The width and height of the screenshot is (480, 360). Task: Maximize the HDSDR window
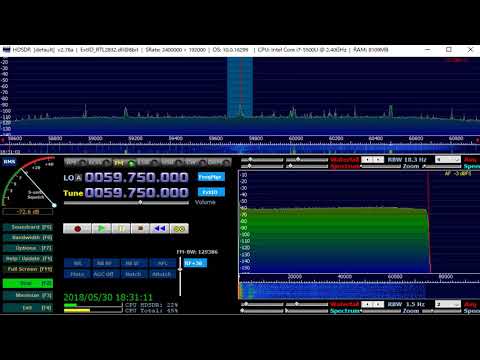click(x=449, y=50)
